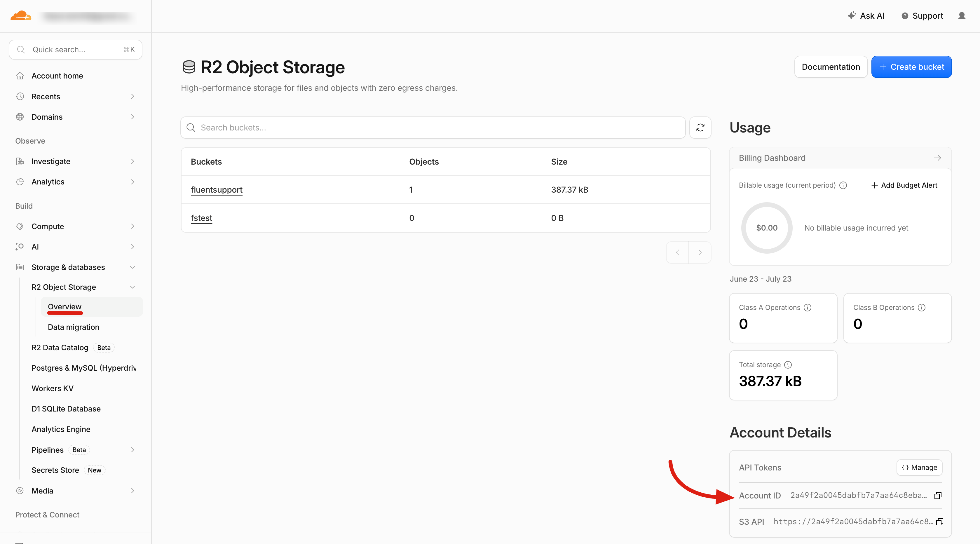The width and height of the screenshot is (980, 544).
Task: Click the Size column header
Action: tap(559, 162)
